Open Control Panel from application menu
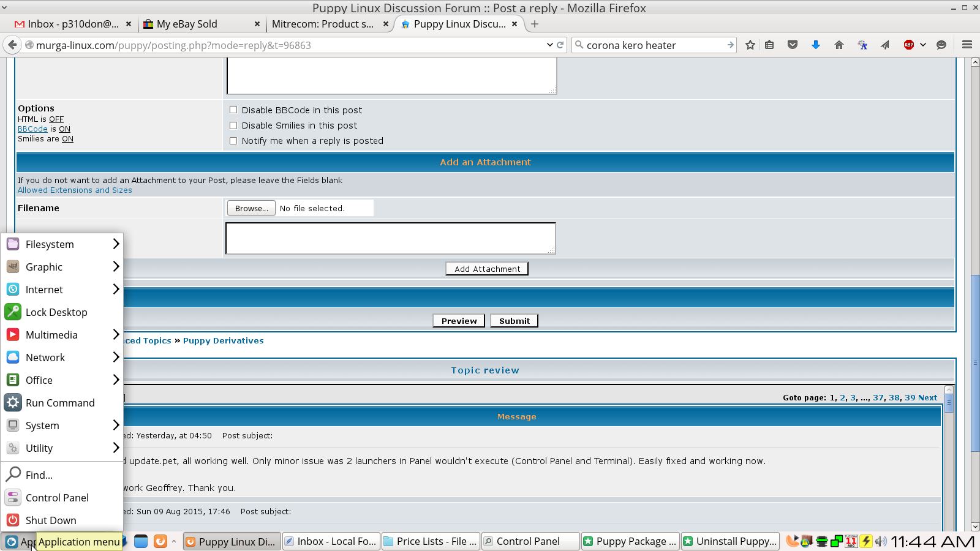This screenshot has height=551, width=980. tap(62, 498)
